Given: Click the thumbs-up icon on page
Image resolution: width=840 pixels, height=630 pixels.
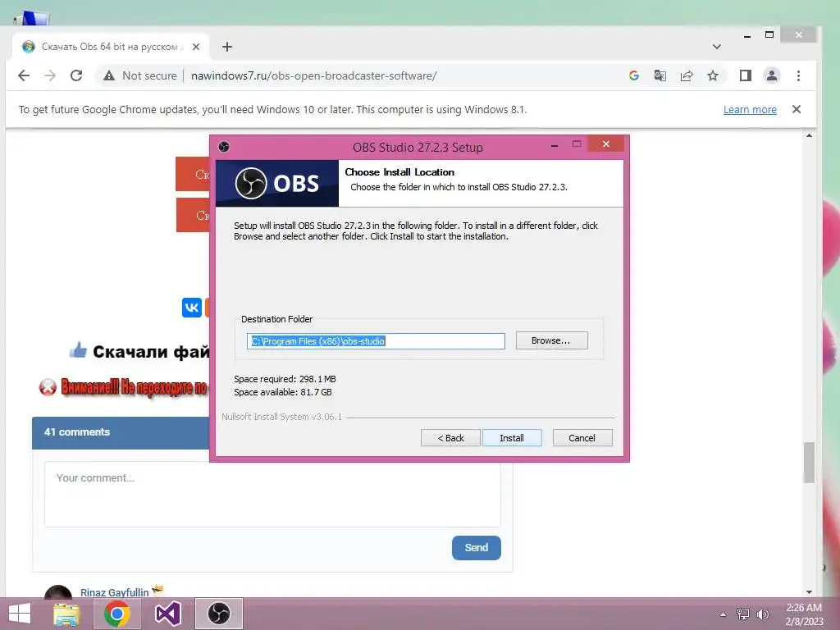Looking at the screenshot, I should point(78,349).
